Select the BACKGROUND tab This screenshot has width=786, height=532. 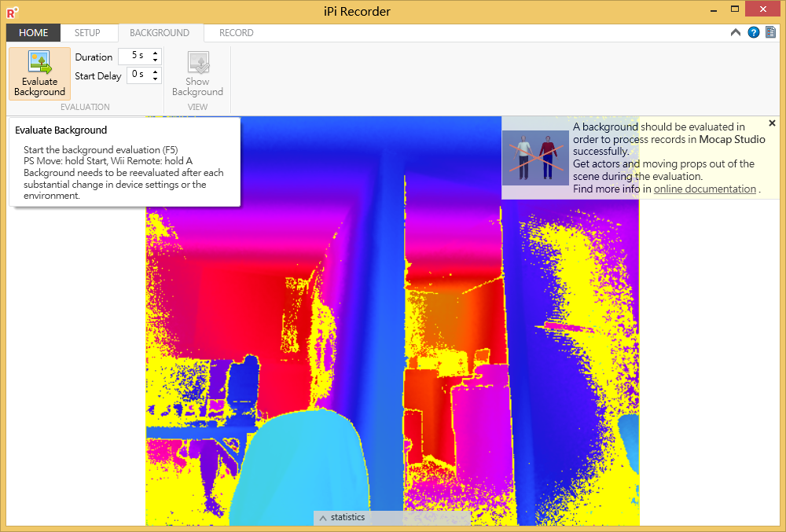[160, 33]
